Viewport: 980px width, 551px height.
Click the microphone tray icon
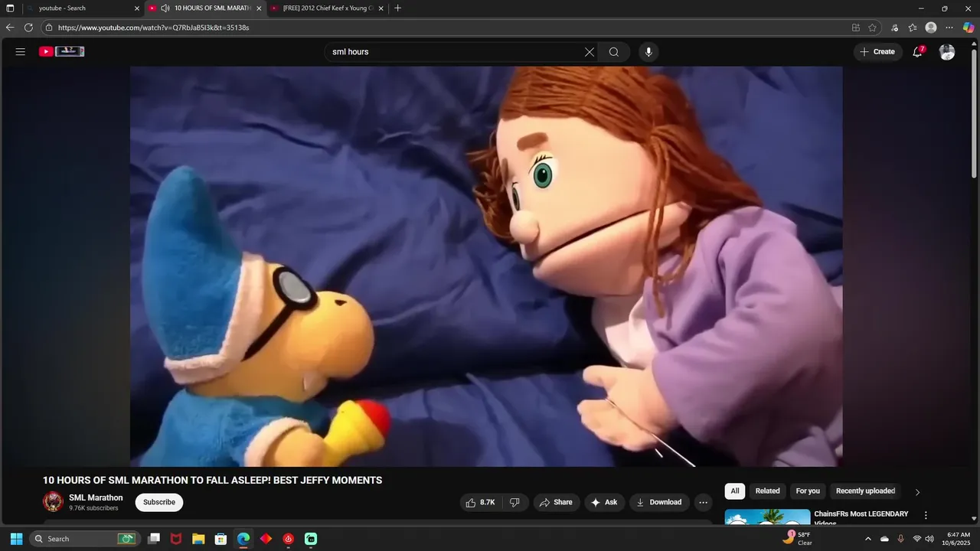click(900, 539)
